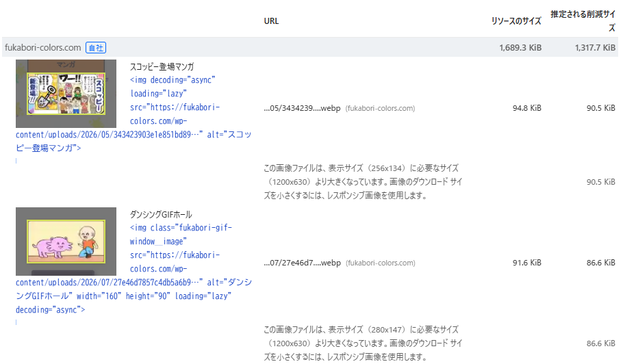
Task: Click the (fukabori-colors.com) label beside the 27e46d7 webp URL
Action: 380,263
